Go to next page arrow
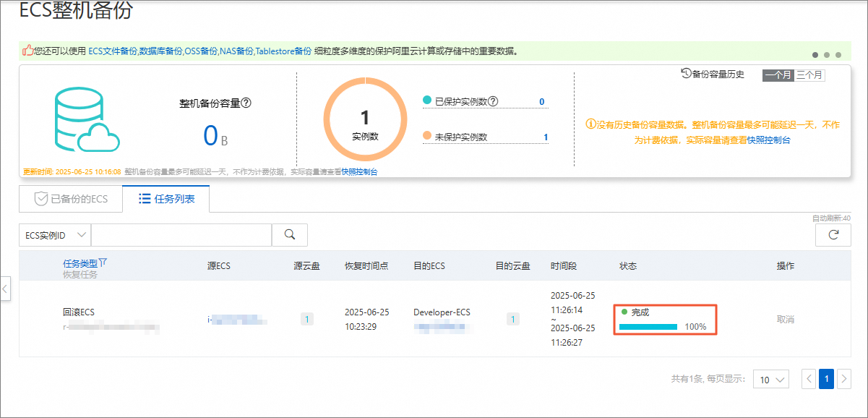The width and height of the screenshot is (868, 418). (x=843, y=378)
